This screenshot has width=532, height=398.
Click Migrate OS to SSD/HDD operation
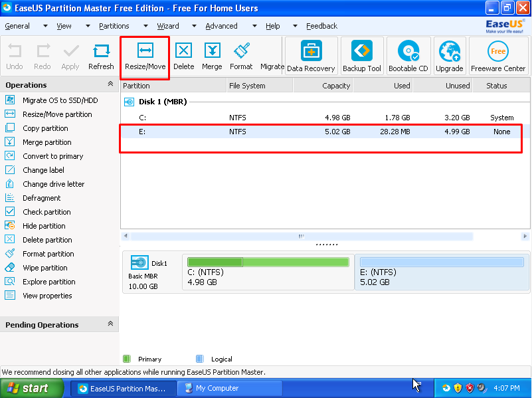pyautogui.click(x=60, y=100)
